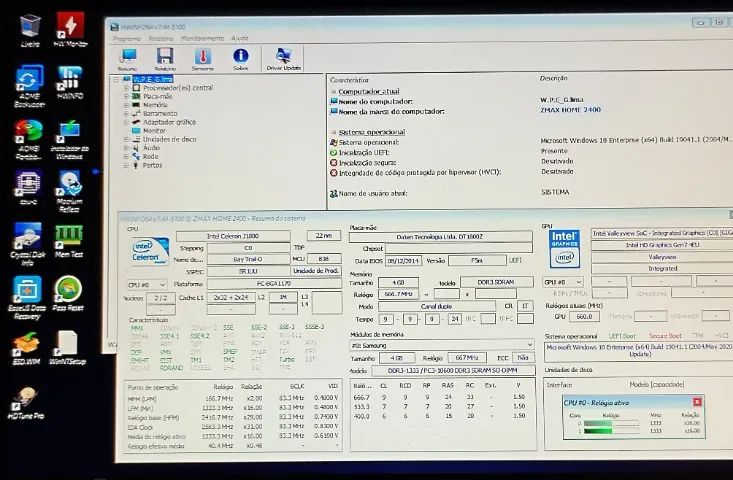Screen dimensions: 733x480
Task: Click the Sobre info toolbar icon
Action: pos(241,59)
